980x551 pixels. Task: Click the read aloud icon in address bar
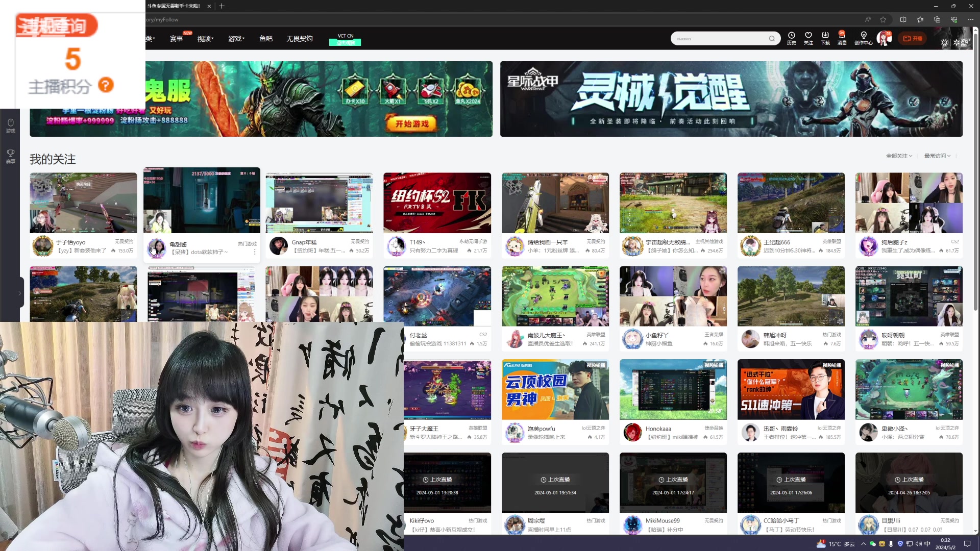(868, 19)
